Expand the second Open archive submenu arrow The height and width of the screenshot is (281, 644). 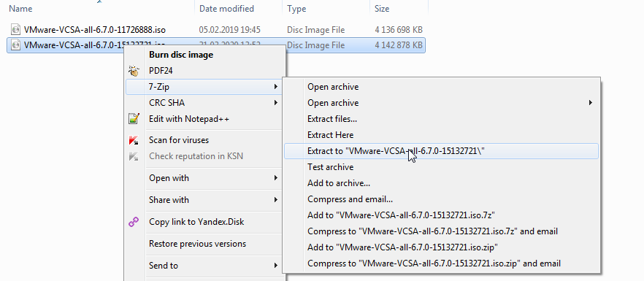591,103
